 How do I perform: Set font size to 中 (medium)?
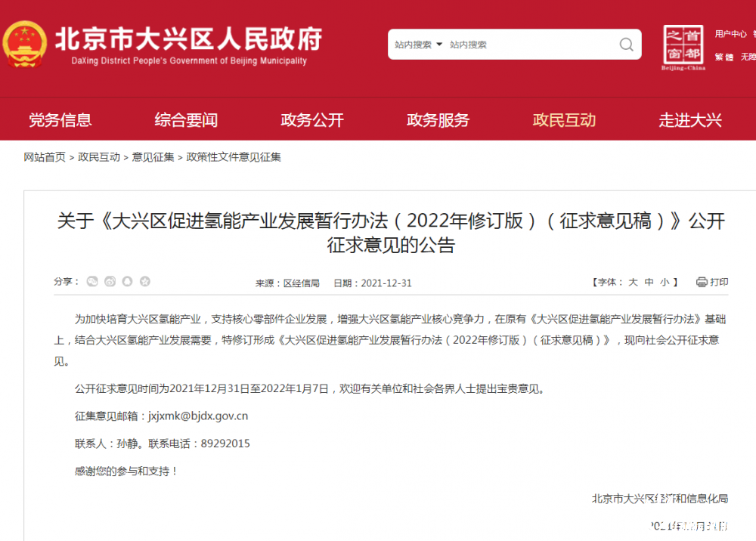649,283
